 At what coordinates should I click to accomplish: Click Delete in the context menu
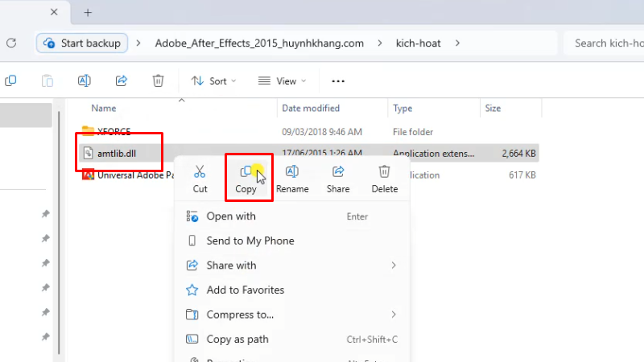[x=385, y=179]
